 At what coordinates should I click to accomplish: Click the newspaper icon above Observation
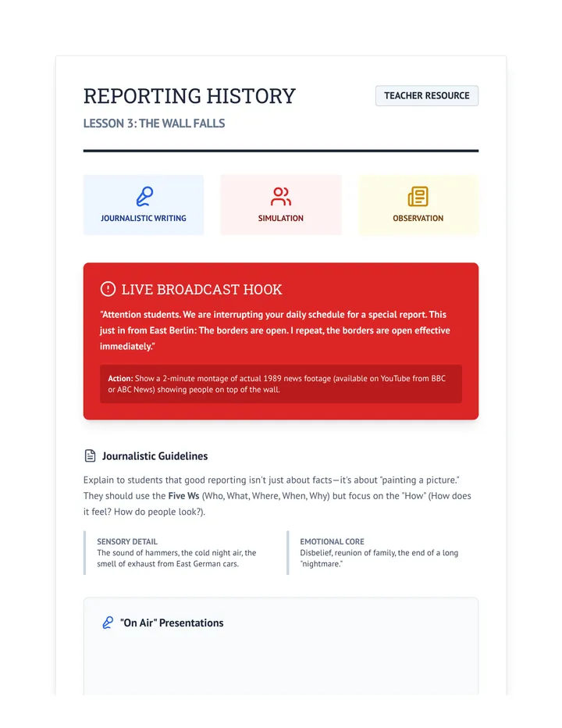(x=418, y=196)
